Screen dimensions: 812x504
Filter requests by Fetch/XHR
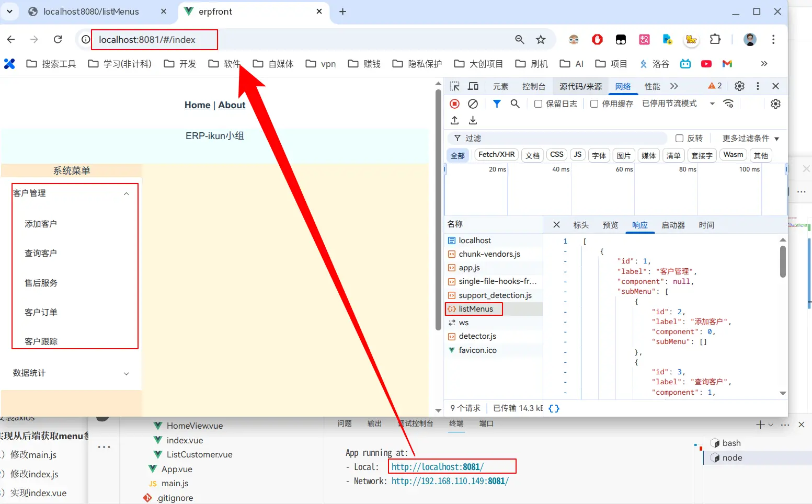496,155
